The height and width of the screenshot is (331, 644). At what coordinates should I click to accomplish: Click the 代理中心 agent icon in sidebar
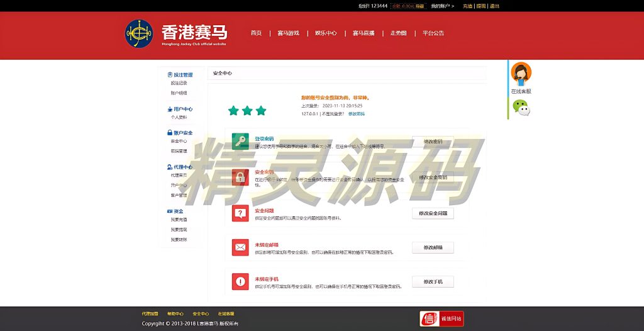(170, 167)
